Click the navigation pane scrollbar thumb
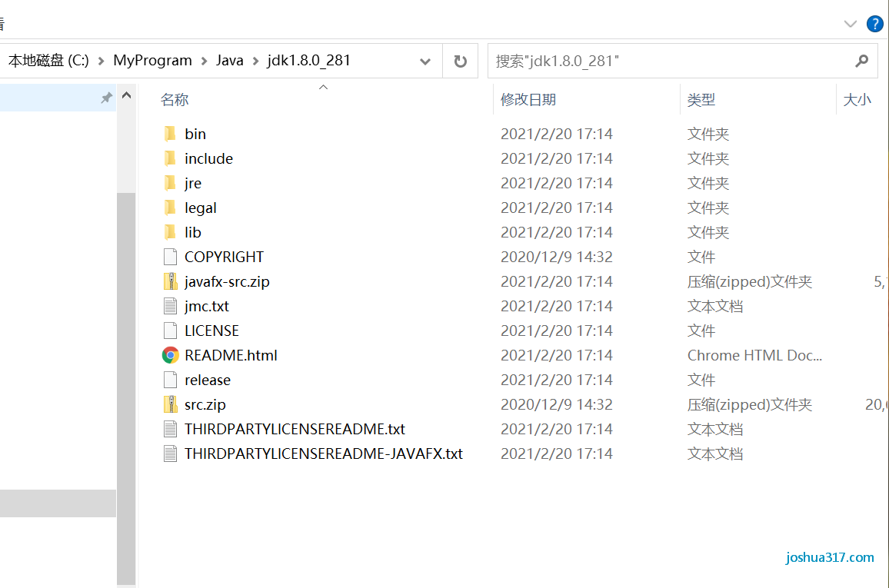Viewport: 889px width, 588px height. click(x=126, y=388)
